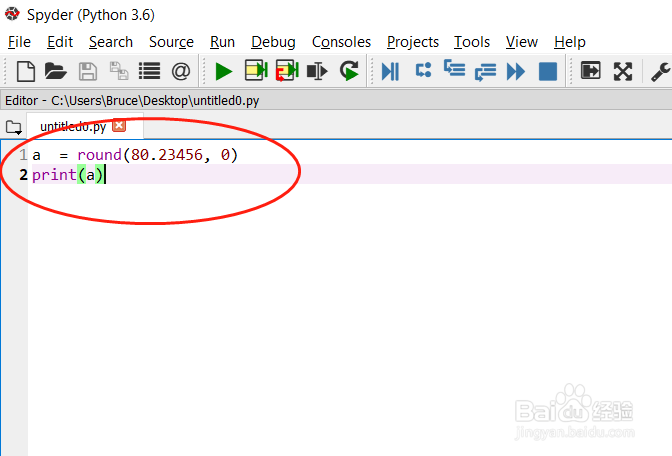672x456 pixels.
Task: Open the Search menu
Action: tap(111, 42)
